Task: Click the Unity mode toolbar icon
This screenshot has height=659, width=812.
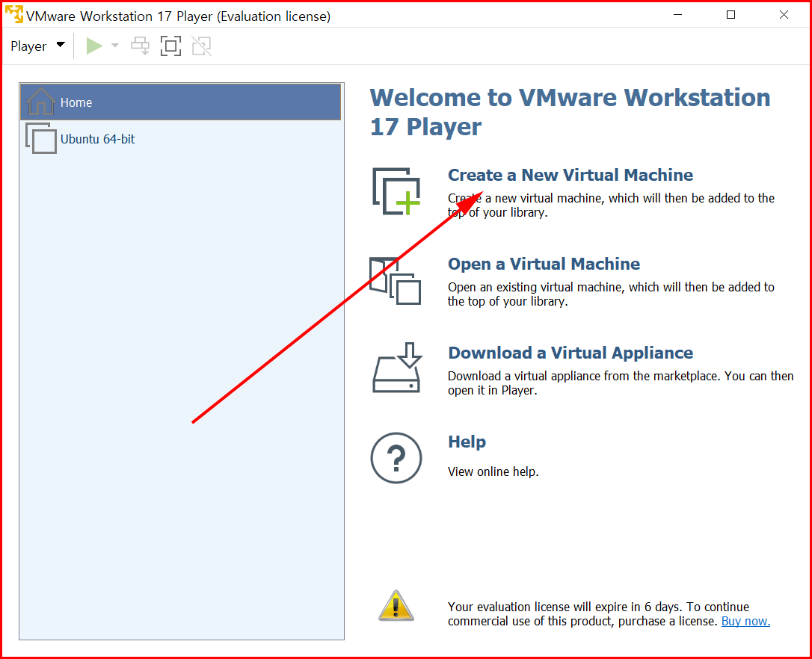Action: pos(201,46)
